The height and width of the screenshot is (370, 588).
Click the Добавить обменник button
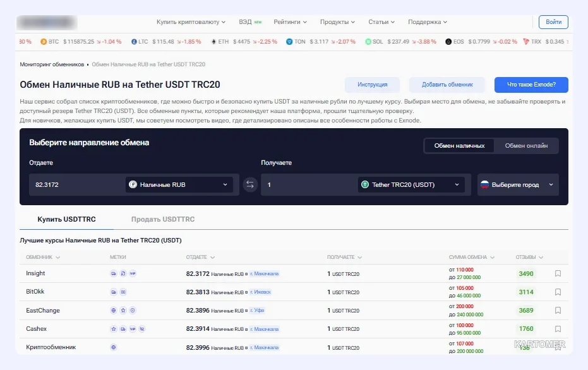(x=447, y=85)
